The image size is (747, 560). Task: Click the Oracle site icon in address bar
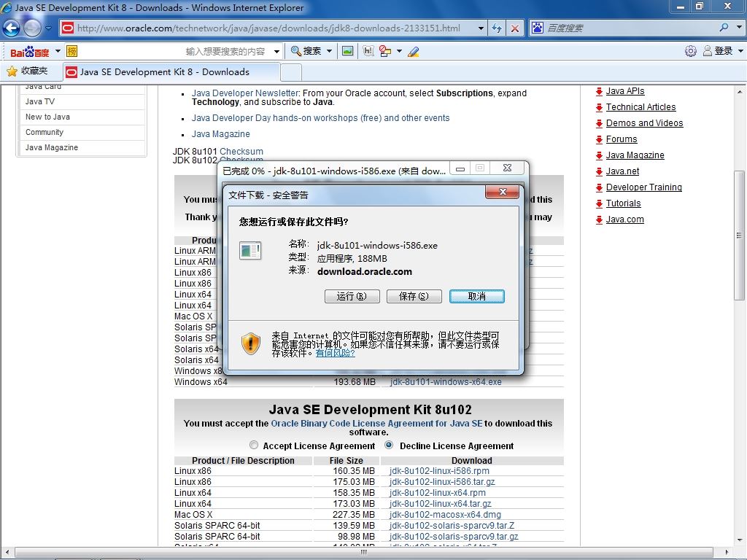coord(68,28)
